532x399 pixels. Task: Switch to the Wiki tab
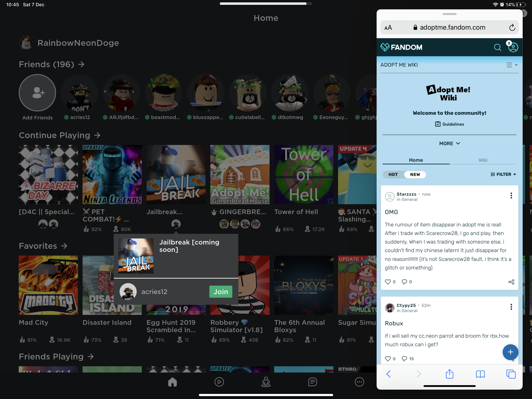tap(483, 160)
